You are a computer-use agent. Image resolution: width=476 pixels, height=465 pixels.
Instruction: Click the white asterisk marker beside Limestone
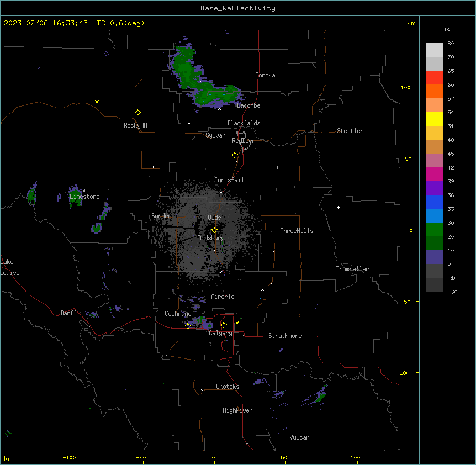click(x=85, y=191)
